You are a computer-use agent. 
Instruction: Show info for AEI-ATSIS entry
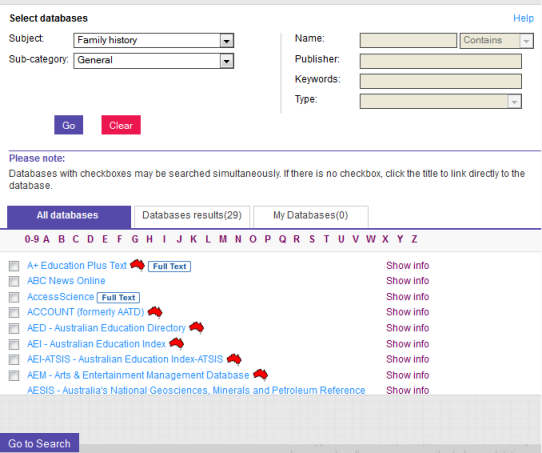pyautogui.click(x=408, y=359)
